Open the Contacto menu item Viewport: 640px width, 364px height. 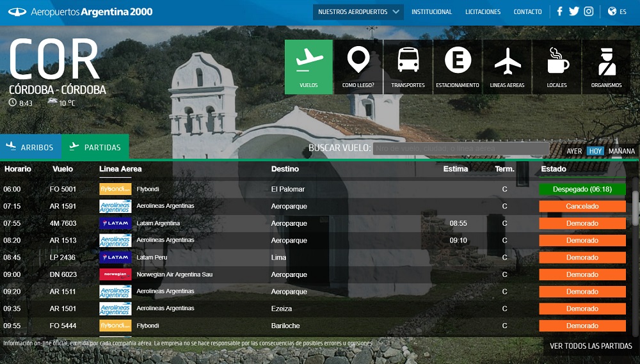click(527, 12)
